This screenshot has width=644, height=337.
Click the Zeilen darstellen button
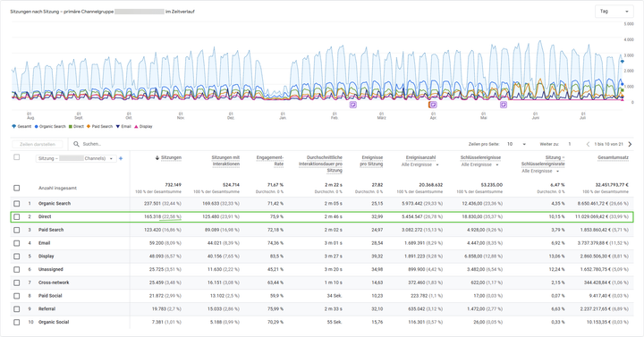click(x=38, y=145)
